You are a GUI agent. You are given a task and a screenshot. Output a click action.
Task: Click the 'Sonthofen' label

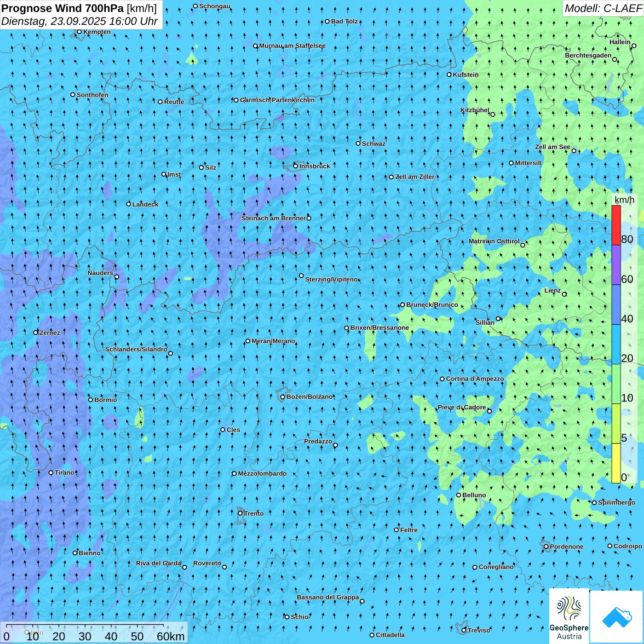point(92,95)
